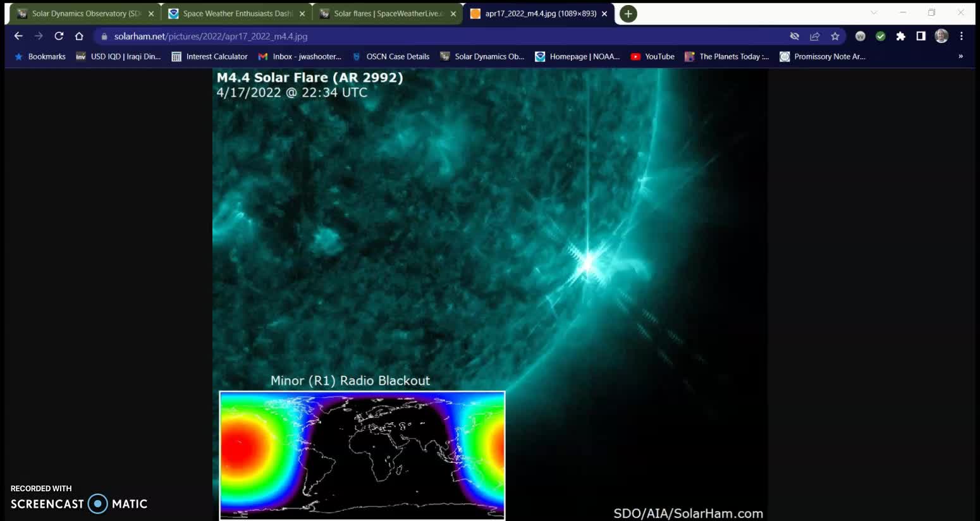Bookmark this page with the star icon

[x=835, y=37]
